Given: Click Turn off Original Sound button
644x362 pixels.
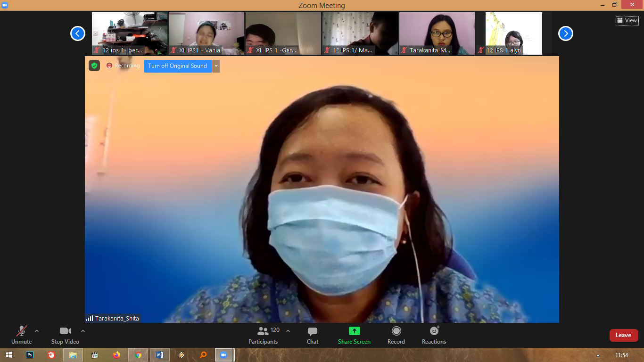Looking at the screenshot, I should (x=178, y=66).
